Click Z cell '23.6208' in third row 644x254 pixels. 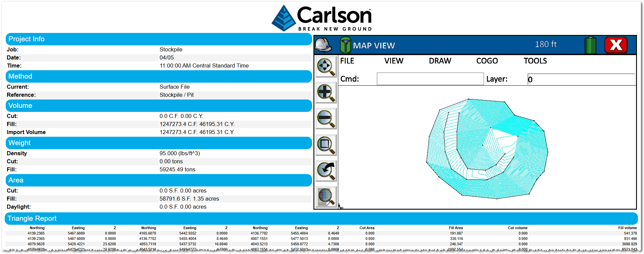[x=109, y=244]
